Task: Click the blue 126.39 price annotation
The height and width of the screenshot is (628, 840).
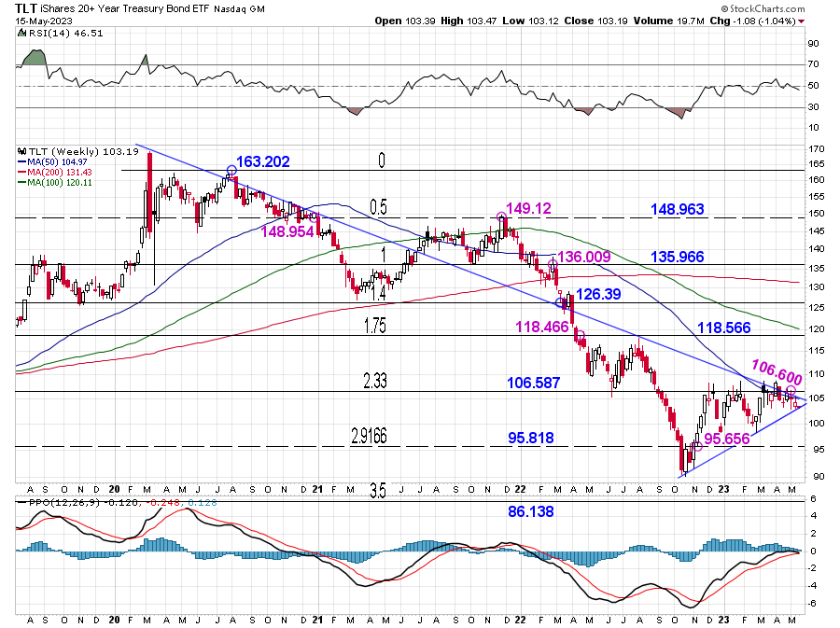Action: coord(598,294)
